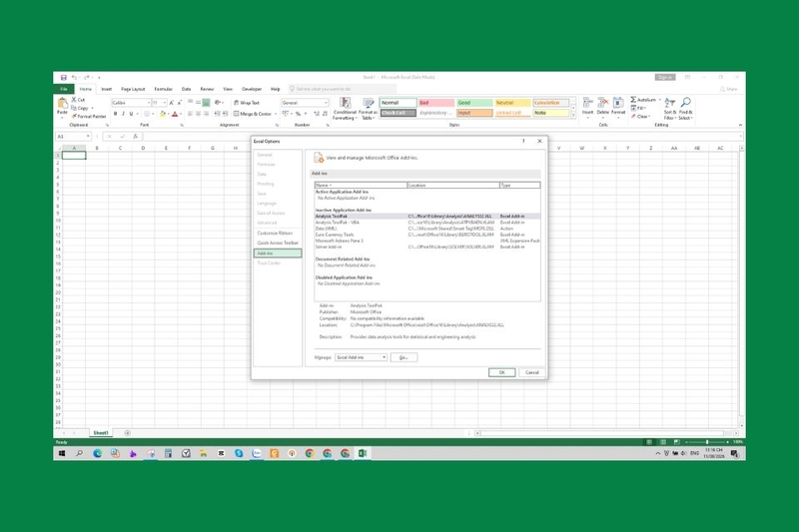Open Find & Select

pyautogui.click(x=685, y=109)
